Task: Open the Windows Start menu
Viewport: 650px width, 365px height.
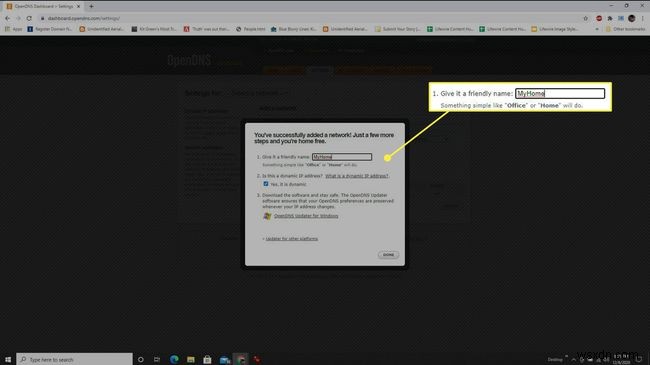Action: (x=8, y=359)
